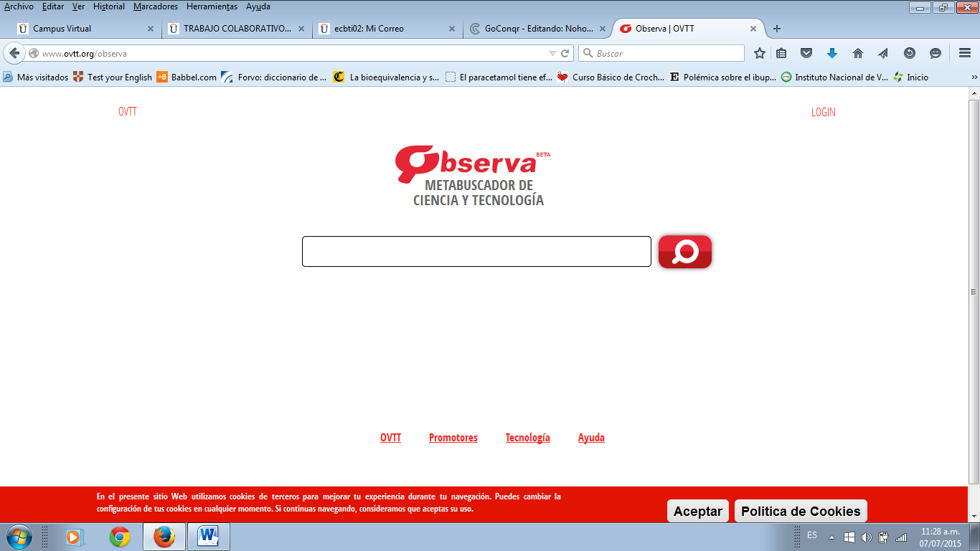
Task: Click the paper plane share icon
Action: coord(883,53)
